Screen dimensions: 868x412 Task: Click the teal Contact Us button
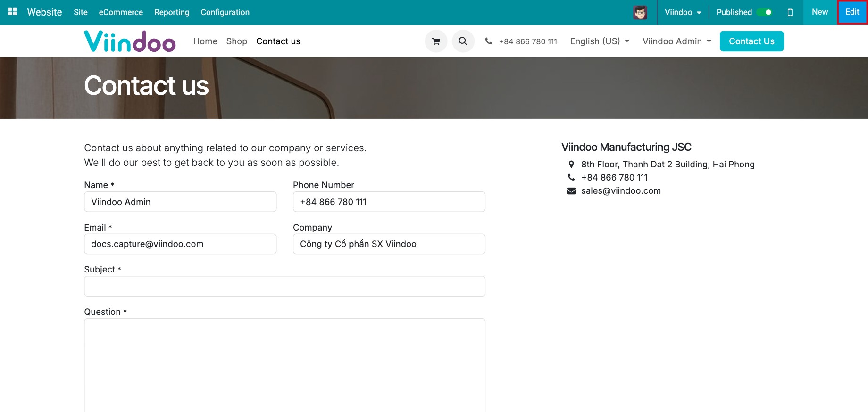click(x=751, y=41)
